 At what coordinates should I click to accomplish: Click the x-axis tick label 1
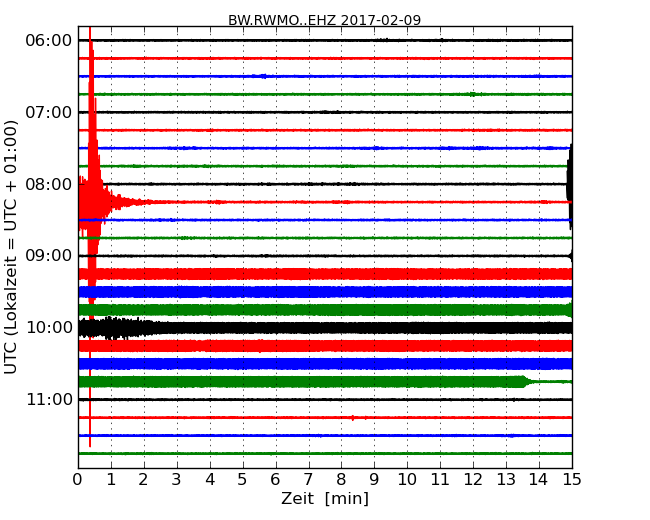pyautogui.click(x=111, y=480)
